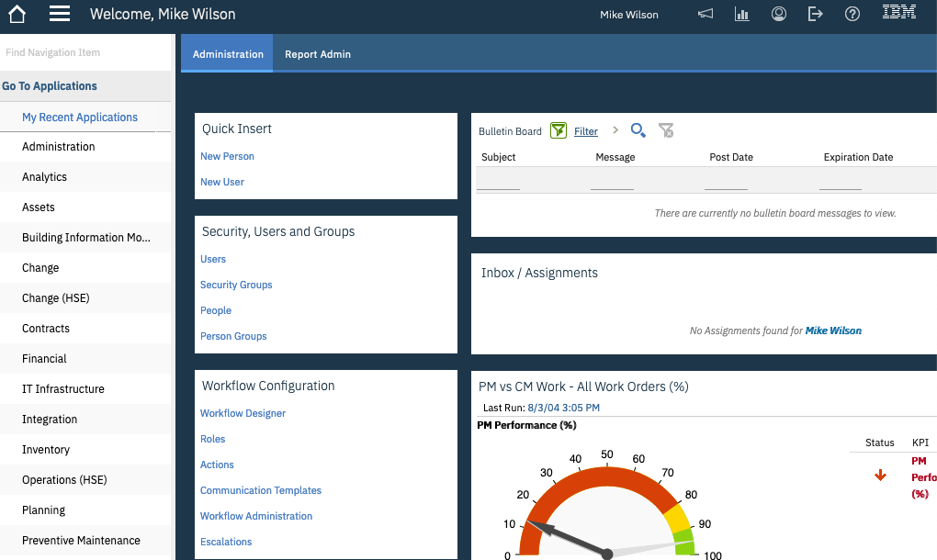Click the Post Date column header
937x560 pixels.
[731, 157]
